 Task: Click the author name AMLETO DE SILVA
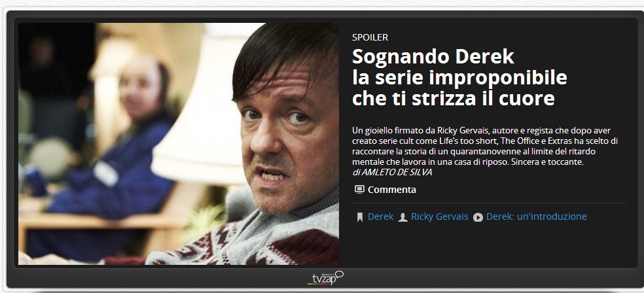(x=397, y=173)
